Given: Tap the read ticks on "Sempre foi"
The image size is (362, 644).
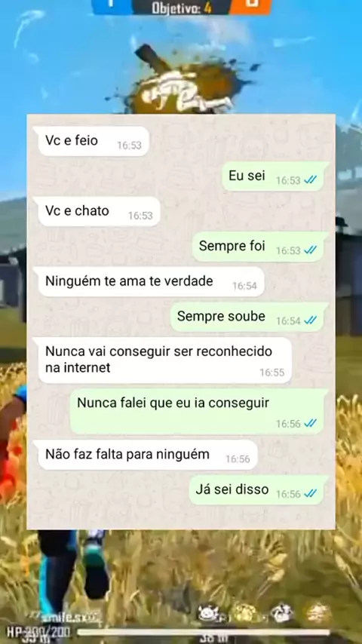Looking at the screenshot, I should (x=310, y=250).
